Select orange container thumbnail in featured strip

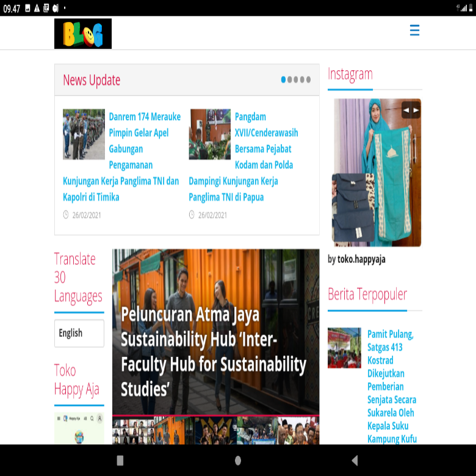[175, 431]
